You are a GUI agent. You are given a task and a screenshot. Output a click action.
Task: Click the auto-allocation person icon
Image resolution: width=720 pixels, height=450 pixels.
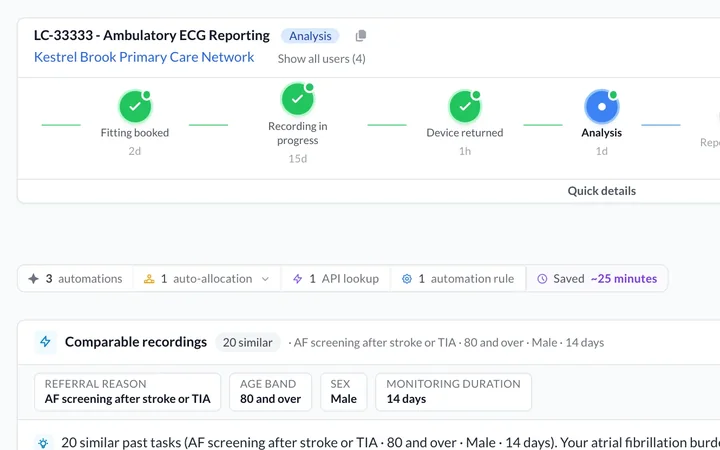click(x=149, y=279)
